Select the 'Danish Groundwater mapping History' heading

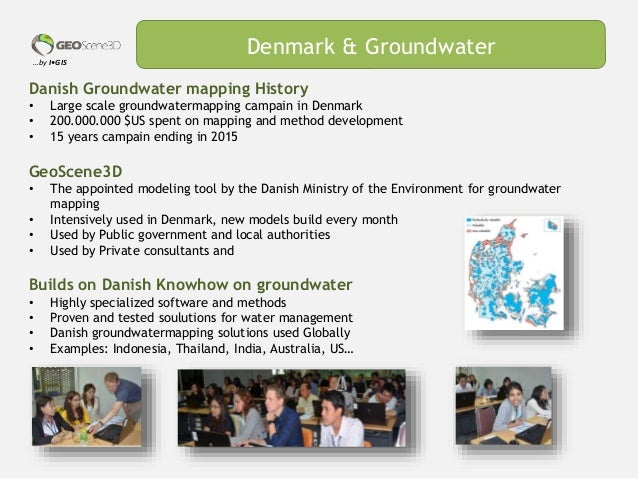coord(168,88)
